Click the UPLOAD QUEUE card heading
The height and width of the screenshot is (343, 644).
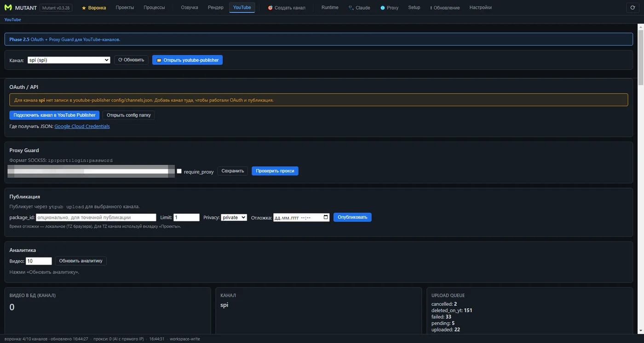pyautogui.click(x=448, y=295)
